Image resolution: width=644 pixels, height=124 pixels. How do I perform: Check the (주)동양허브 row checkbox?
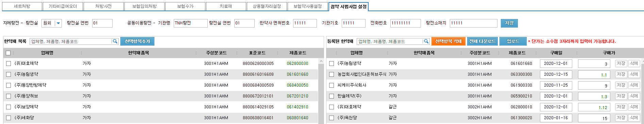tap(9, 96)
